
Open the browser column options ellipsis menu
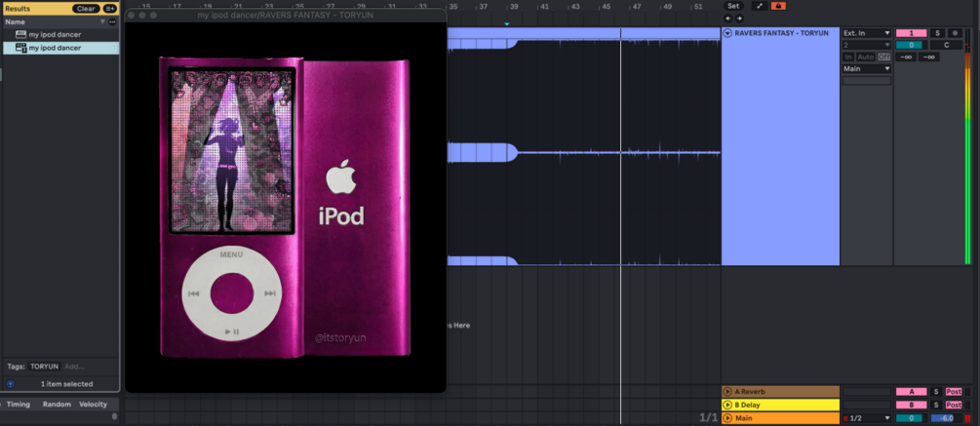click(x=112, y=21)
